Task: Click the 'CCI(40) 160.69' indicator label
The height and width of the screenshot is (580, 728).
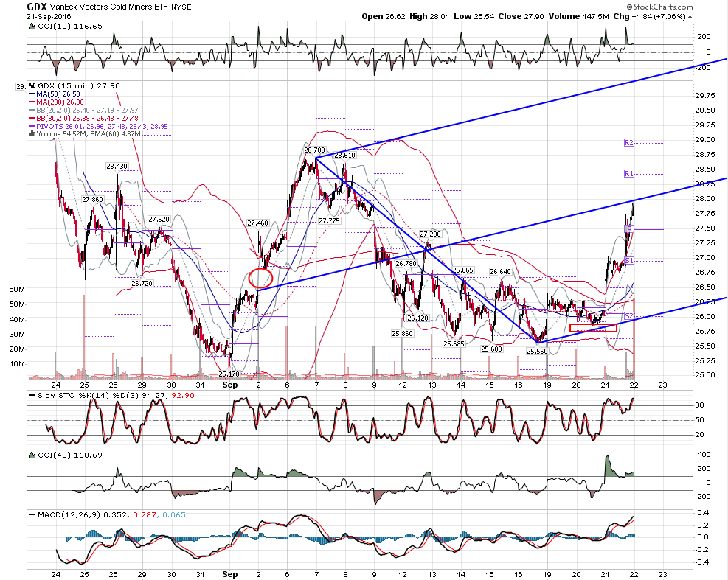Action: pos(69,455)
